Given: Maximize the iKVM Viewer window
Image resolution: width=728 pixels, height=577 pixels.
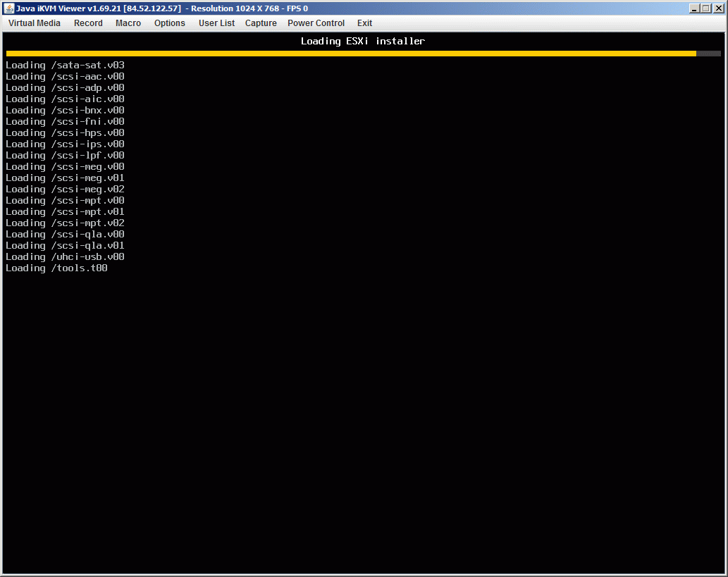Looking at the screenshot, I should coord(706,8).
